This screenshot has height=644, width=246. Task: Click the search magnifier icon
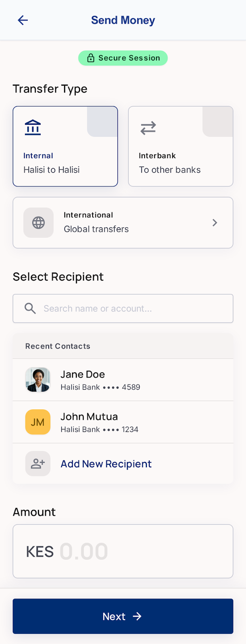30,308
